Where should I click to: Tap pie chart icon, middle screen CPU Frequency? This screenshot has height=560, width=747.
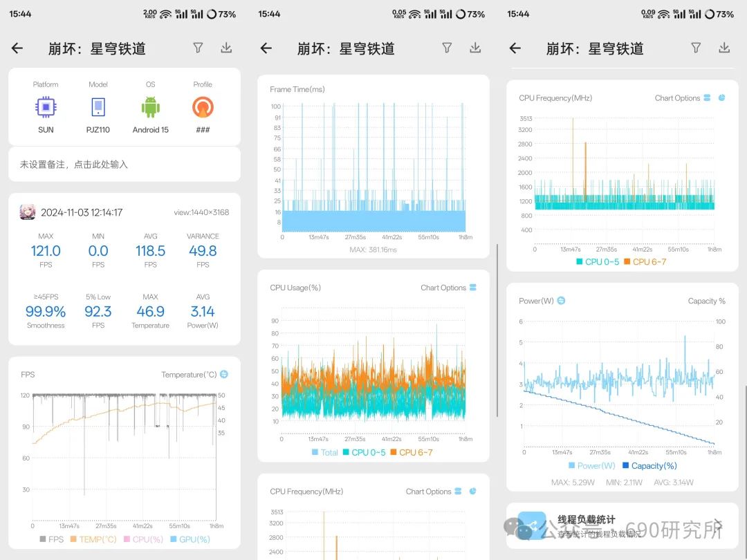click(472, 491)
